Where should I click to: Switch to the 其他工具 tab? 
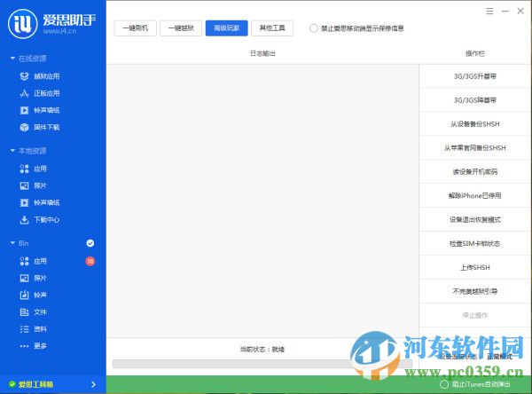pyautogui.click(x=272, y=28)
